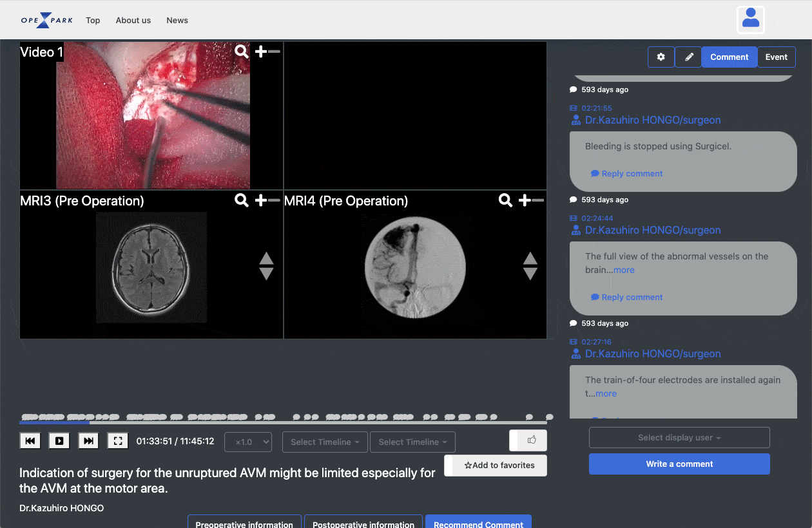Open the ×1.0 playback speed dropdown
The width and height of the screenshot is (812, 528).
tap(248, 442)
